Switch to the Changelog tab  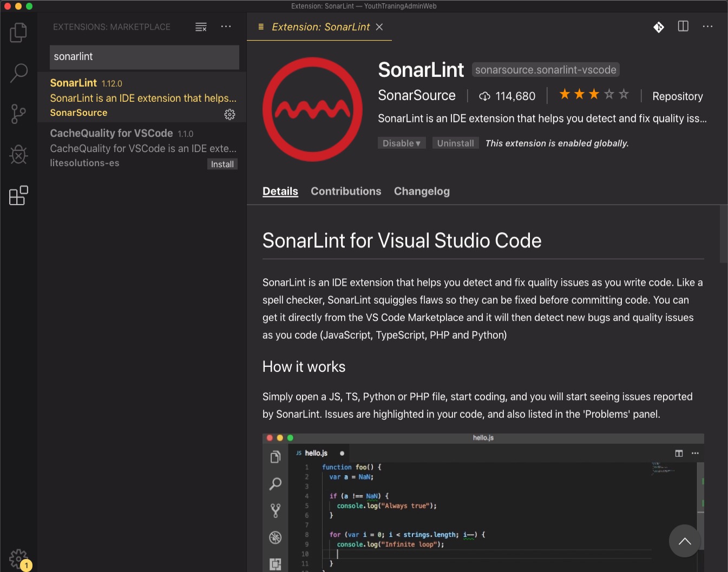pos(422,191)
